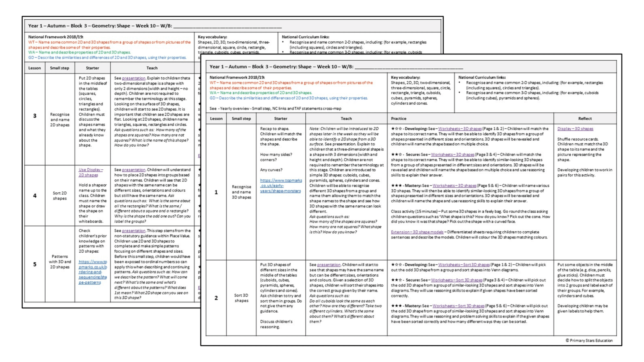Follow the topmarks shape-patterns URL

[x=93, y=272]
